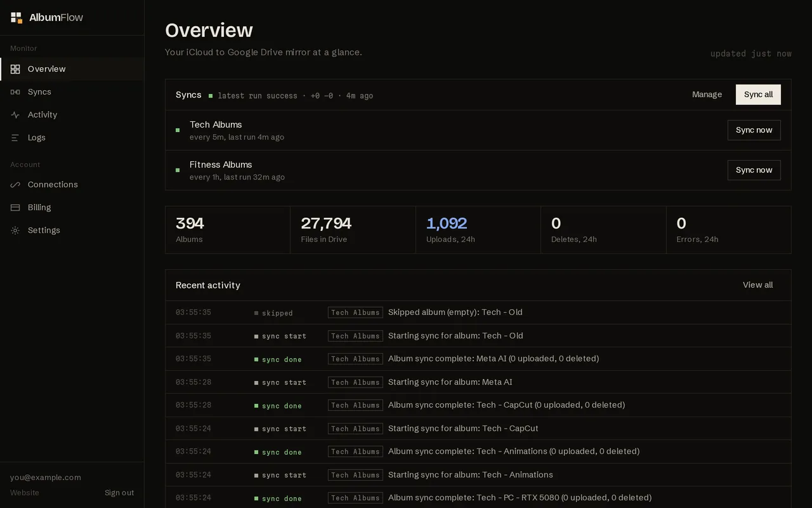Click the Overview grid icon in sidebar

point(15,69)
